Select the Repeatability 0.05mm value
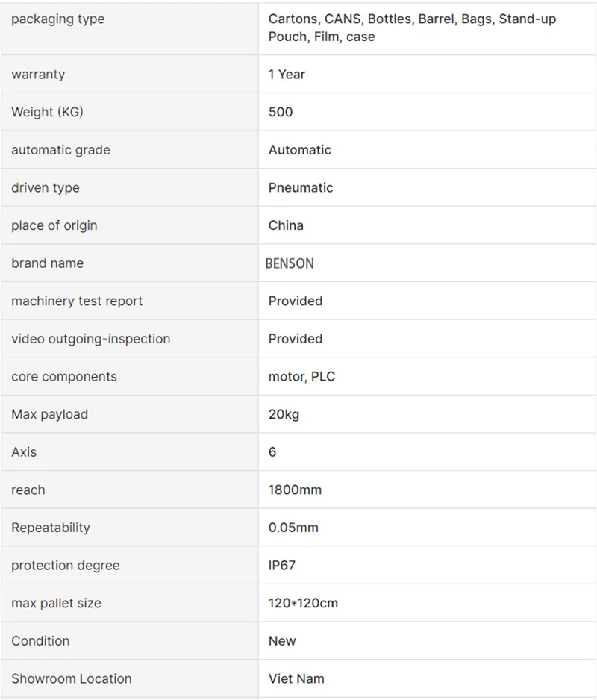The image size is (597, 700). [293, 528]
